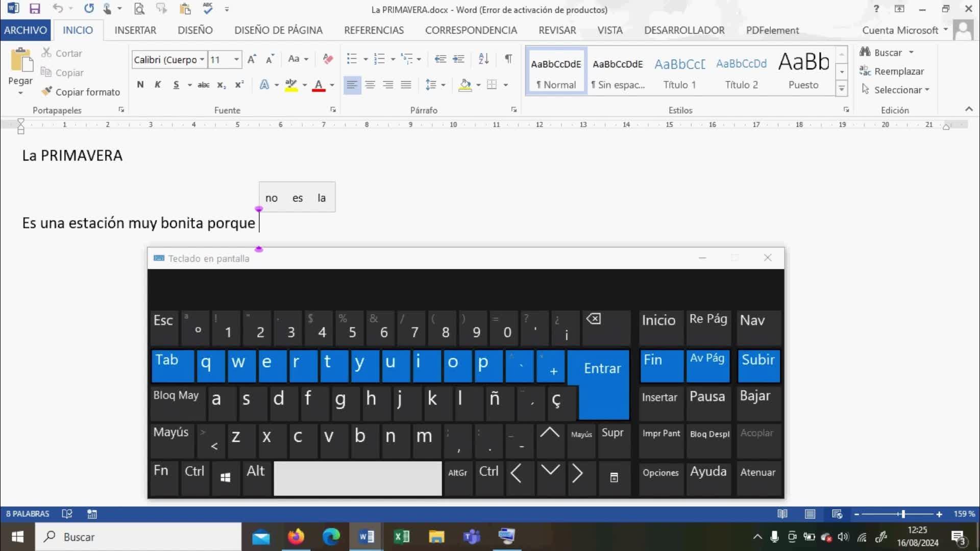This screenshot has height=551, width=980.
Task: Show paragraph marks with pilcrow icon
Action: coord(508,59)
